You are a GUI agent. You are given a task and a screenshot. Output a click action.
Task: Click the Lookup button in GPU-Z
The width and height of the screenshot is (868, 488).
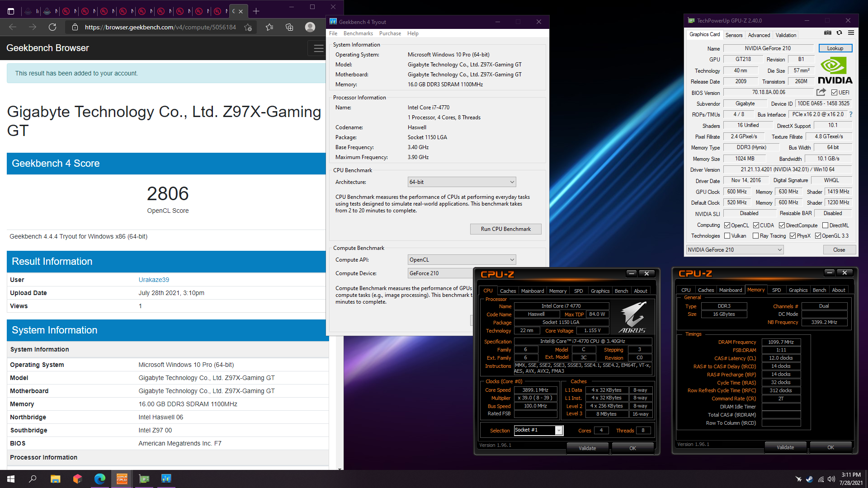tap(835, 48)
